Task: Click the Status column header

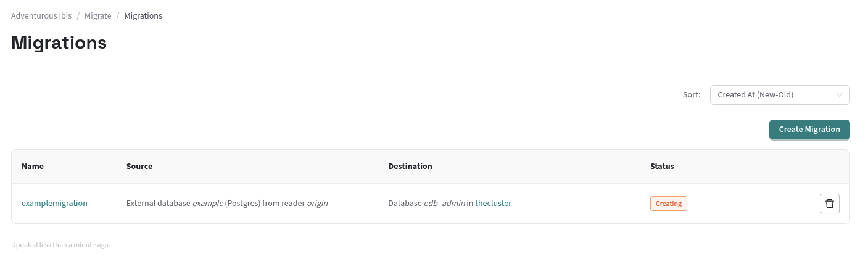Action: tap(662, 167)
